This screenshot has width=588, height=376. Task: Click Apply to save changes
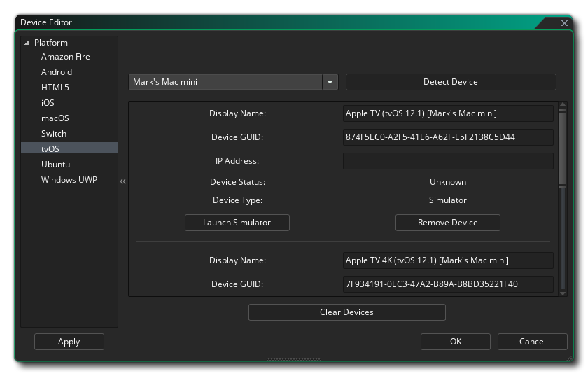pyautogui.click(x=69, y=342)
